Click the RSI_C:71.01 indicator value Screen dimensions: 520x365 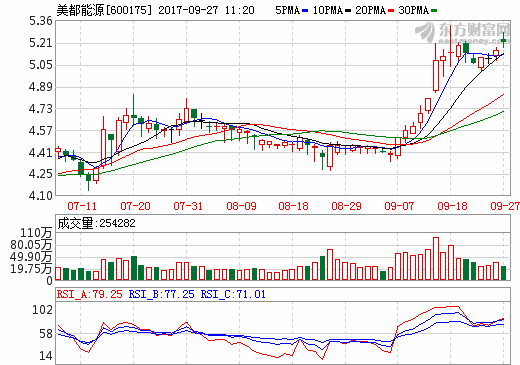[233, 294]
